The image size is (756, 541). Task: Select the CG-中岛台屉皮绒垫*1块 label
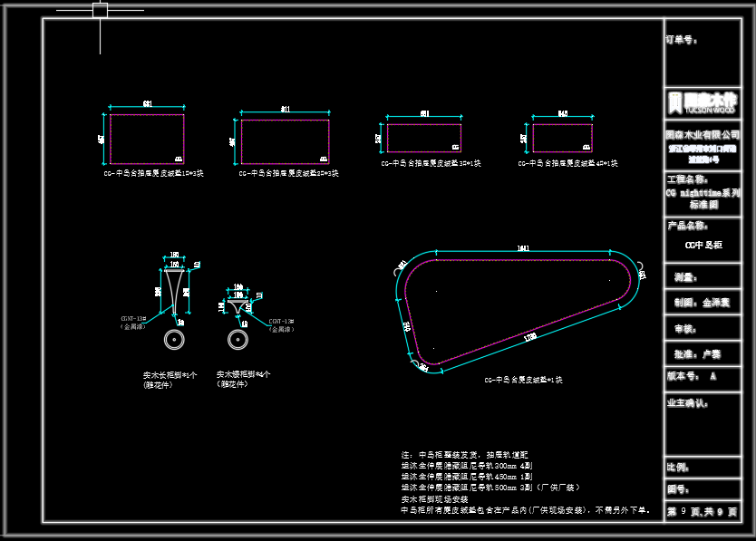523,380
